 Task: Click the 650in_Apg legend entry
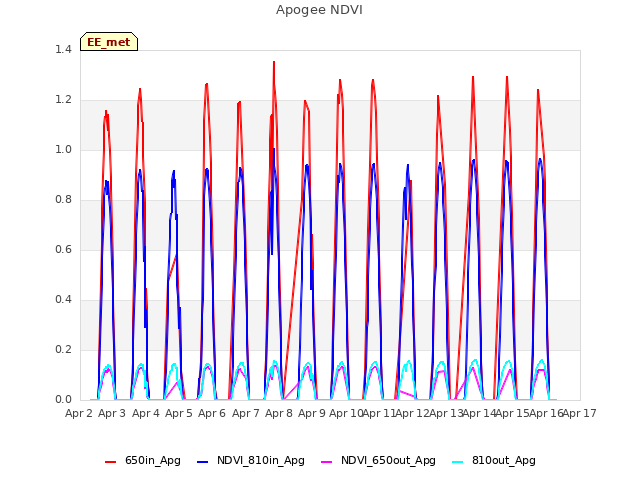[x=143, y=460]
